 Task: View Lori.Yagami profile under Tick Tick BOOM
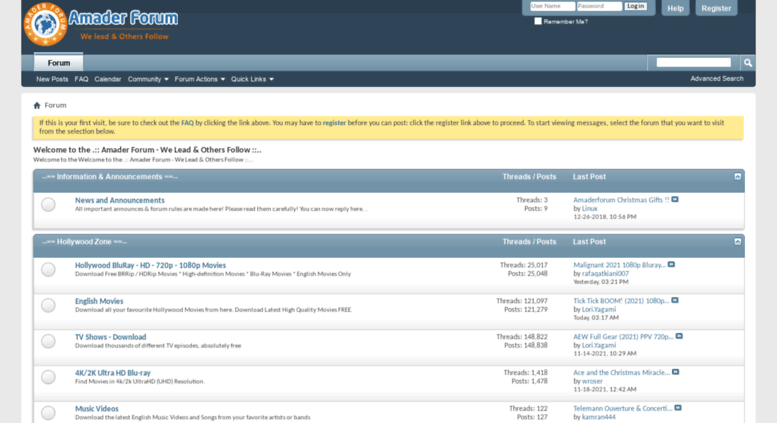click(599, 310)
